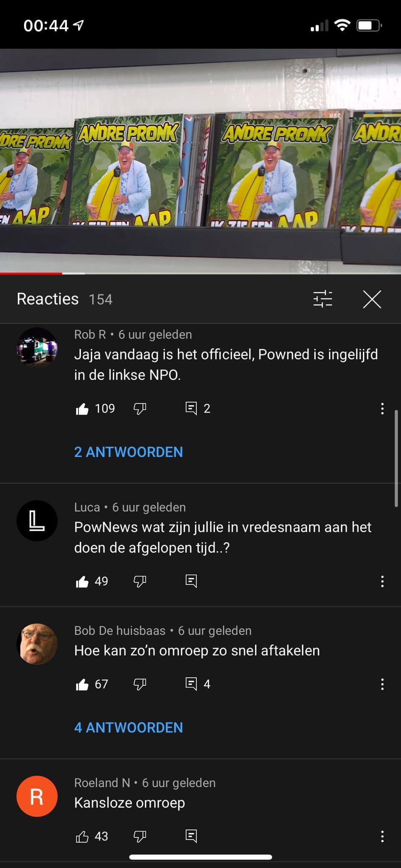Viewport: 401px width, 868px height.
Task: Expand 2 ANTWOORDEN replies
Action: [128, 452]
